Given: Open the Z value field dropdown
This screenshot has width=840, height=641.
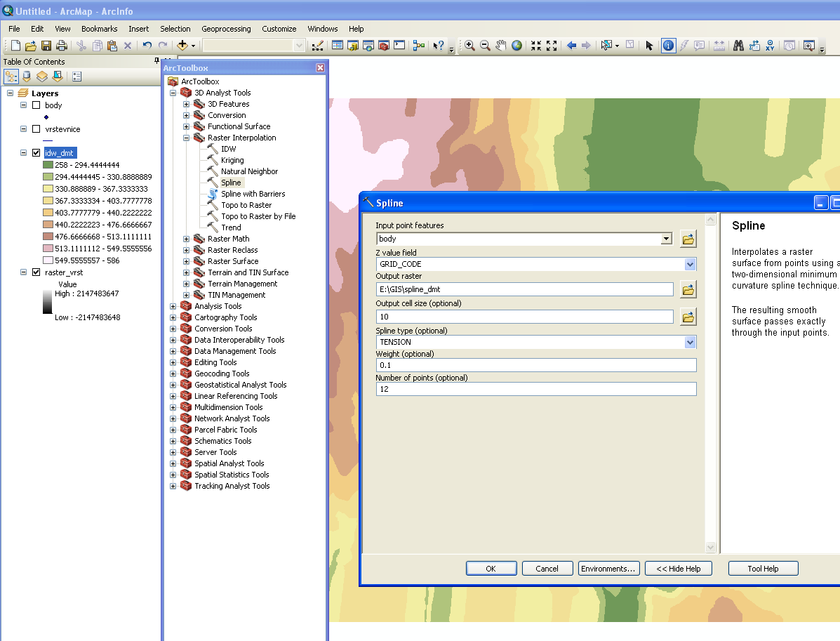Looking at the screenshot, I should coord(690,264).
